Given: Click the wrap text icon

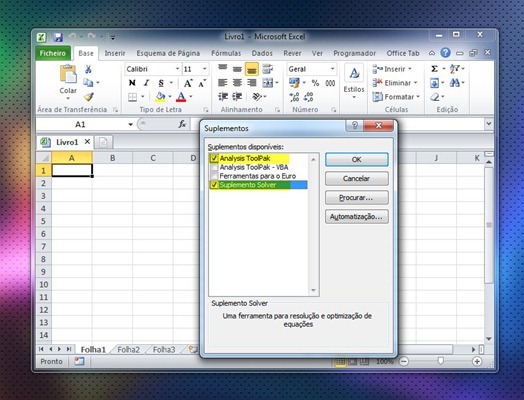Looking at the screenshot, I should coord(267,69).
